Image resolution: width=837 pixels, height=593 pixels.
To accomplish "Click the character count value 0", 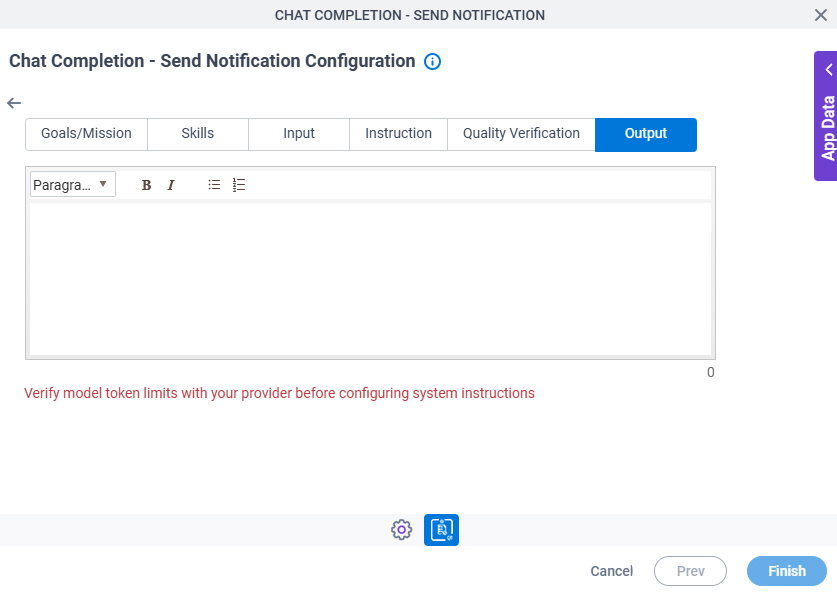I will [710, 372].
